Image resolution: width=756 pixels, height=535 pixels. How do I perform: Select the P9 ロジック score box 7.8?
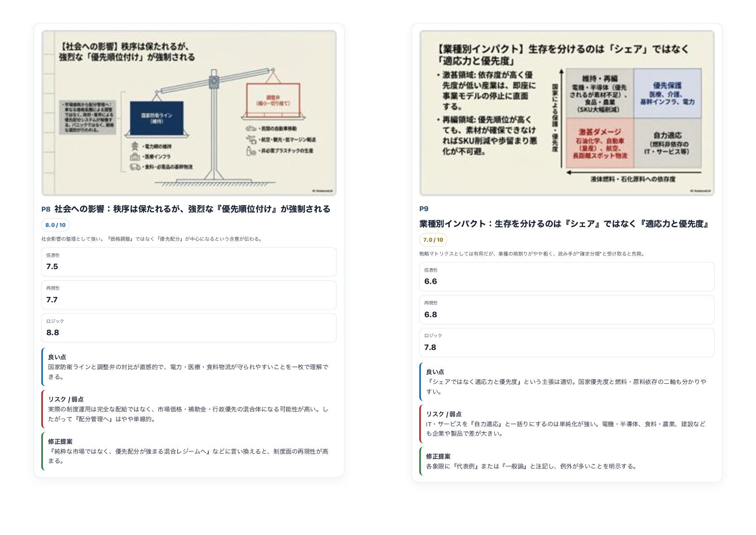[567, 343]
